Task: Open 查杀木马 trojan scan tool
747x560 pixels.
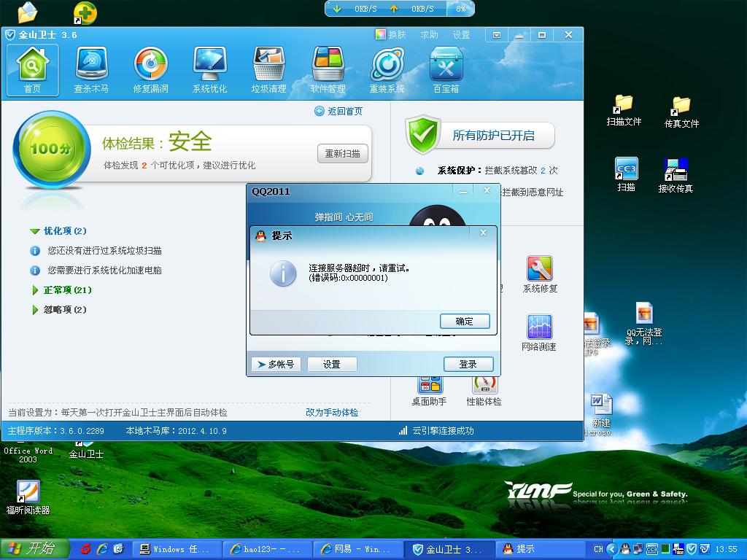Action: (91, 70)
